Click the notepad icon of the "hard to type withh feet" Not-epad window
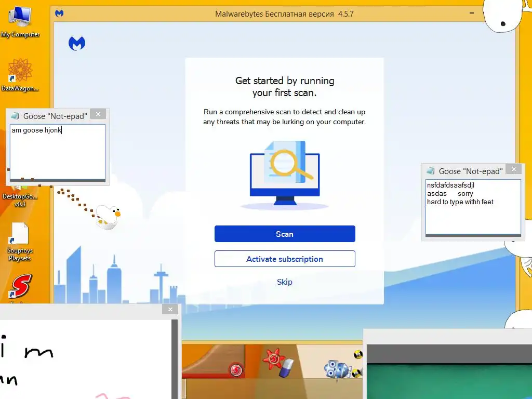The width and height of the screenshot is (532, 399). (x=431, y=171)
